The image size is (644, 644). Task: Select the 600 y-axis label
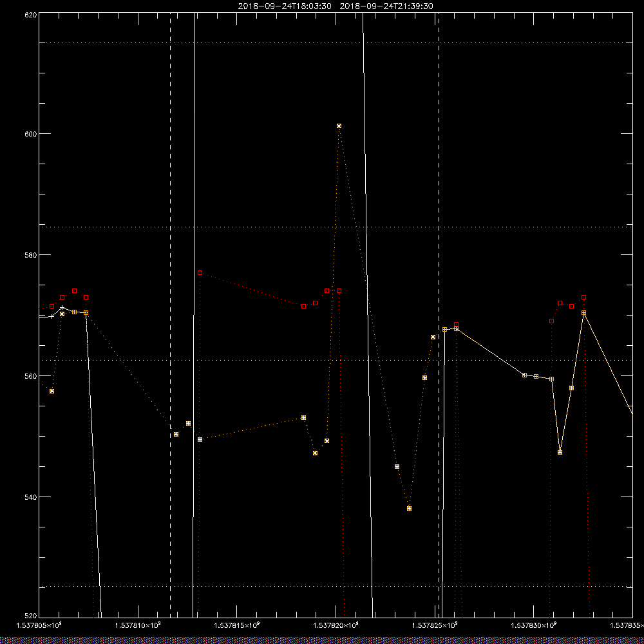pyautogui.click(x=31, y=134)
